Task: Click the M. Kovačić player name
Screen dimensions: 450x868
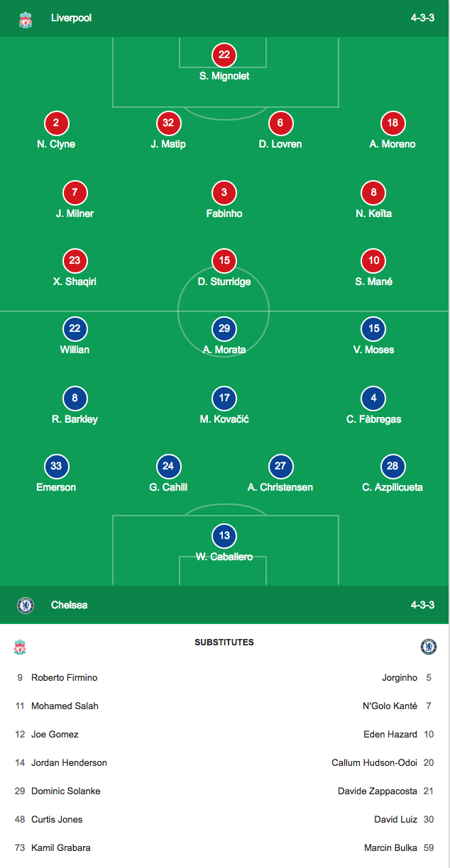Action: pyautogui.click(x=224, y=419)
